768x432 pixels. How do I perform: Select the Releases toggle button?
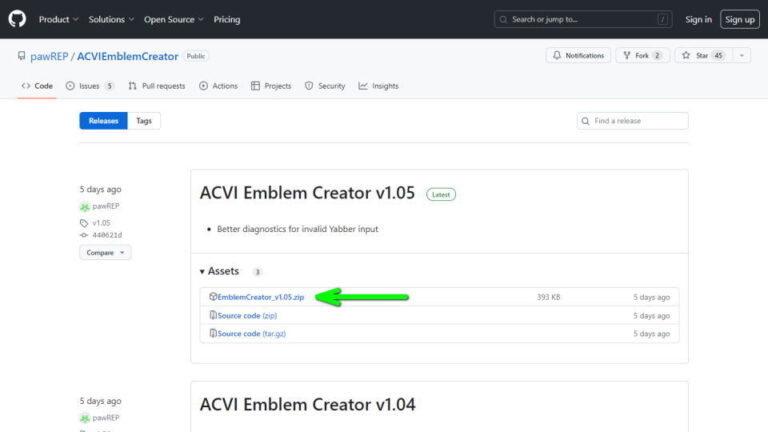103,121
